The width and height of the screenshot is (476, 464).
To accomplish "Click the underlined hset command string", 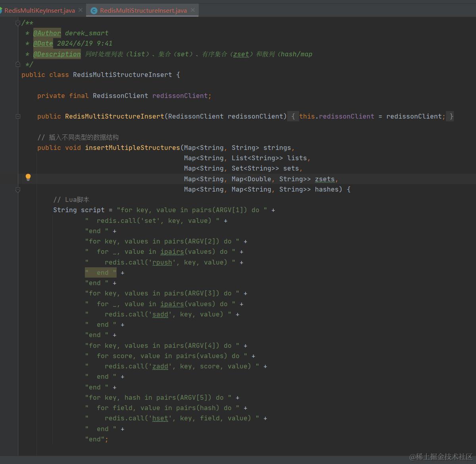I will coord(160,418).
